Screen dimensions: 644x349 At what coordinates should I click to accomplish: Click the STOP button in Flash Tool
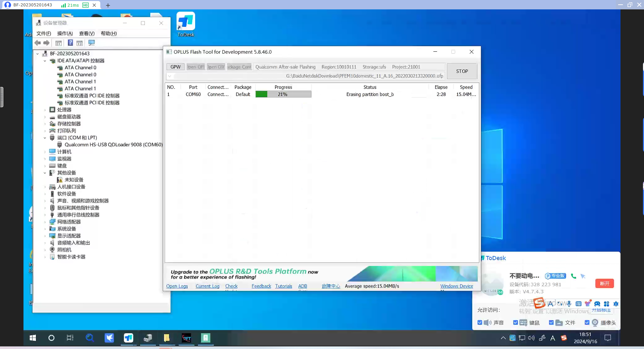coord(462,71)
